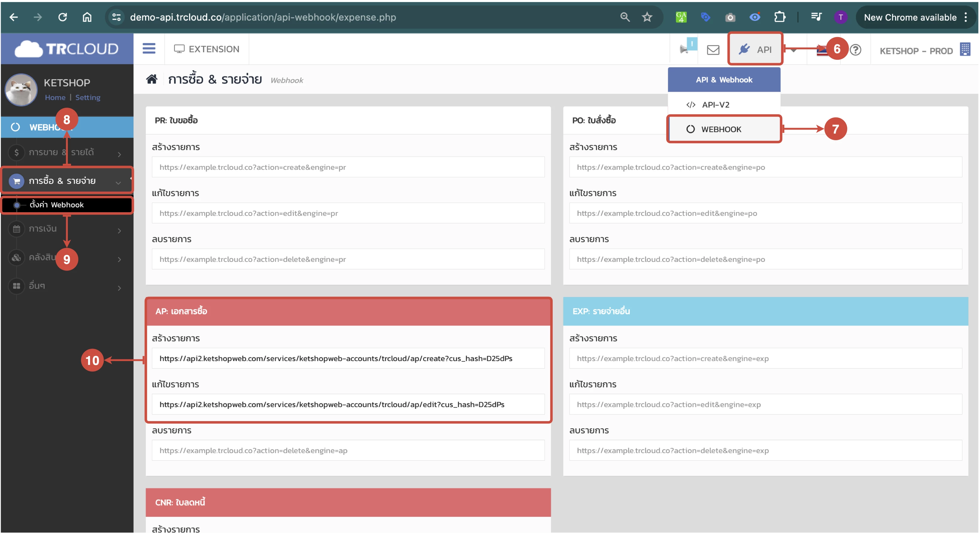The image size is (980, 535).
Task: Reload the page in browser
Action: [63, 17]
